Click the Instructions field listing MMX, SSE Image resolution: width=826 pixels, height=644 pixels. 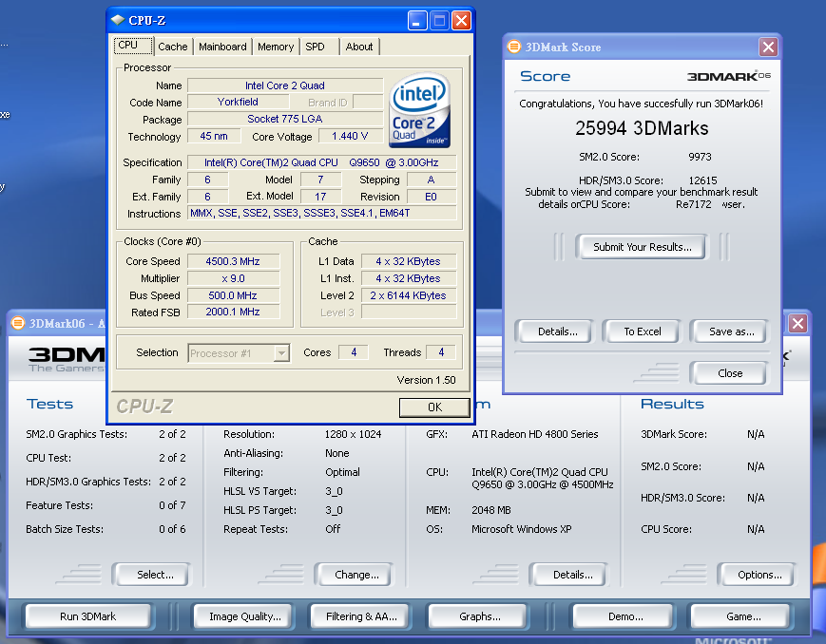tap(322, 214)
